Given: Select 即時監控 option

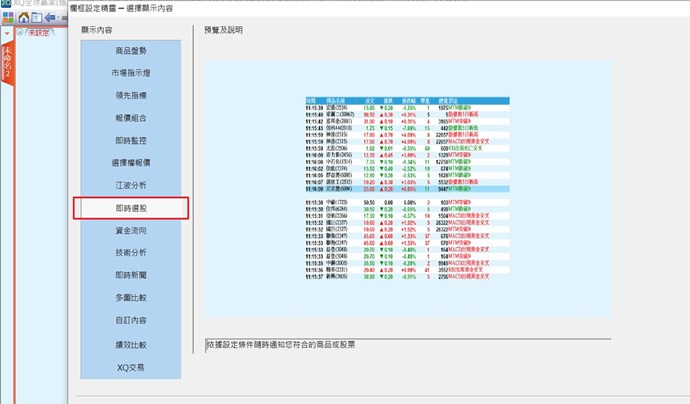Looking at the screenshot, I should pyautogui.click(x=130, y=140).
